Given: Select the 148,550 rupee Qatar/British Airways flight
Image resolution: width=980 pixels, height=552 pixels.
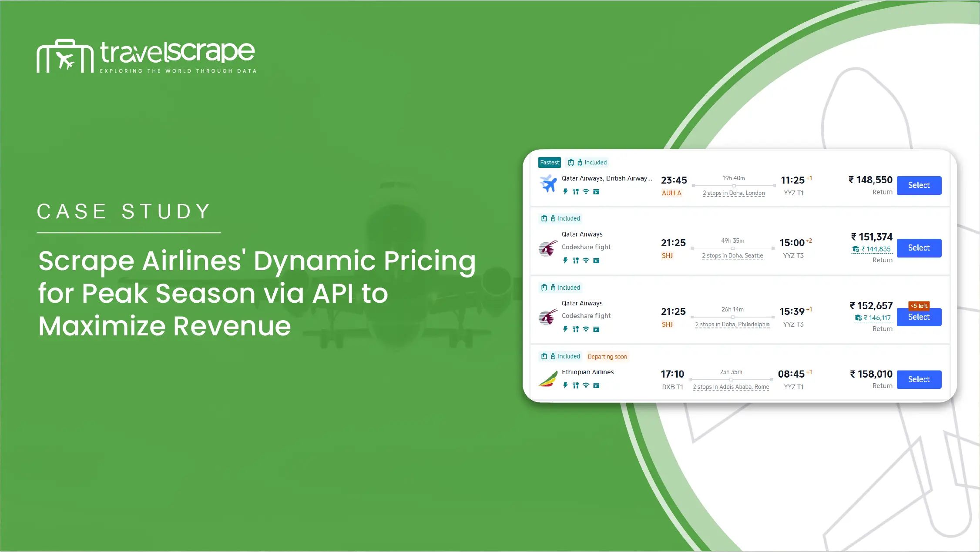Looking at the screenshot, I should [919, 185].
